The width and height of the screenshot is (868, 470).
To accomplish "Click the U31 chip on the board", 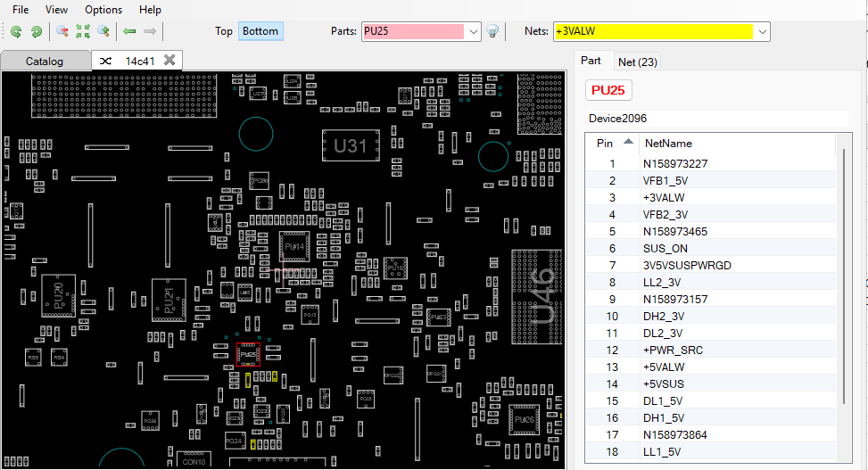I will point(351,146).
